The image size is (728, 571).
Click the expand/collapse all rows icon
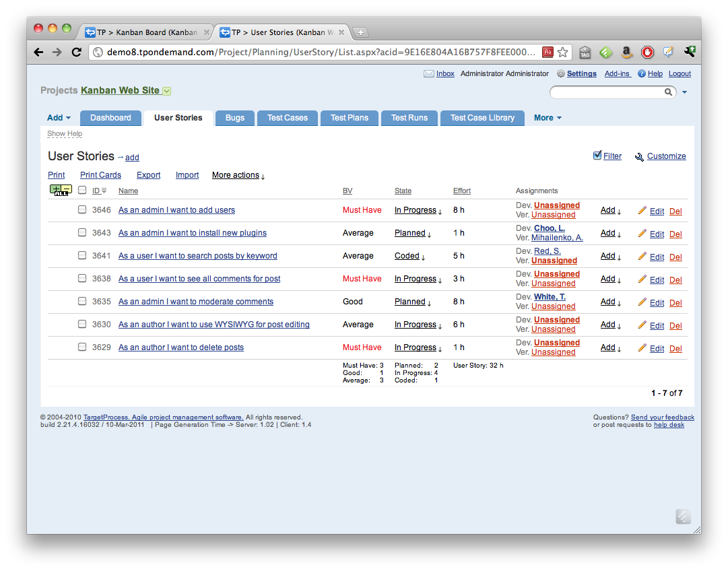[x=61, y=191]
